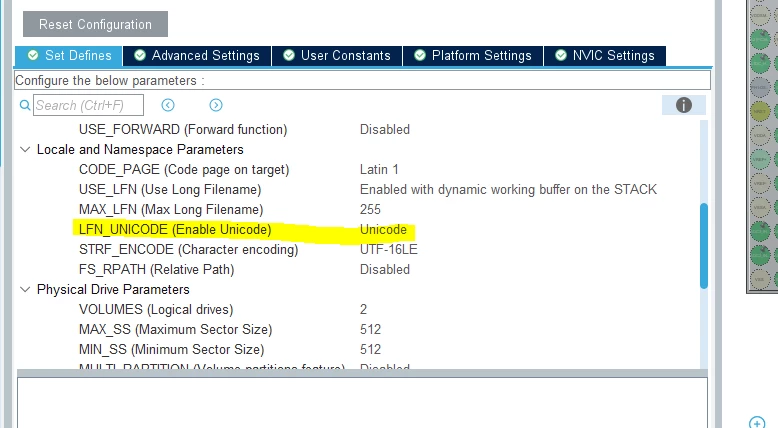Viewport: 778px width, 428px height.
Task: Click the check icon on Platform Settings tab
Action: [420, 56]
